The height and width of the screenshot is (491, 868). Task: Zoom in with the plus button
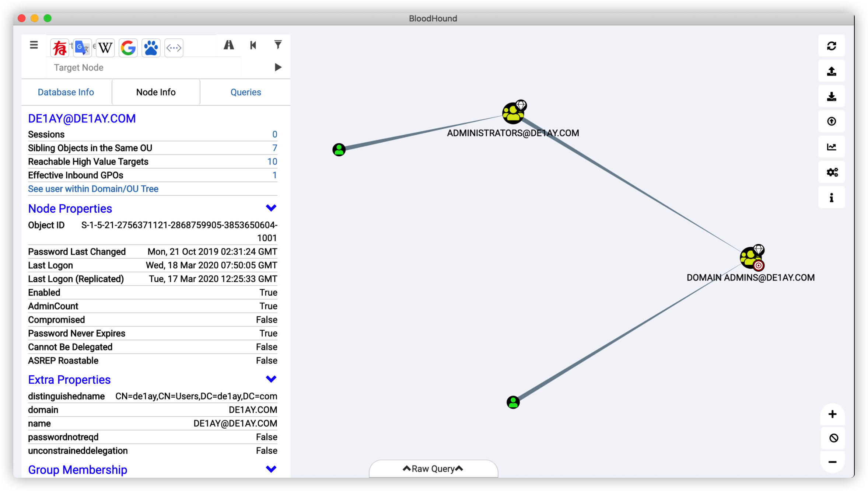(x=832, y=414)
